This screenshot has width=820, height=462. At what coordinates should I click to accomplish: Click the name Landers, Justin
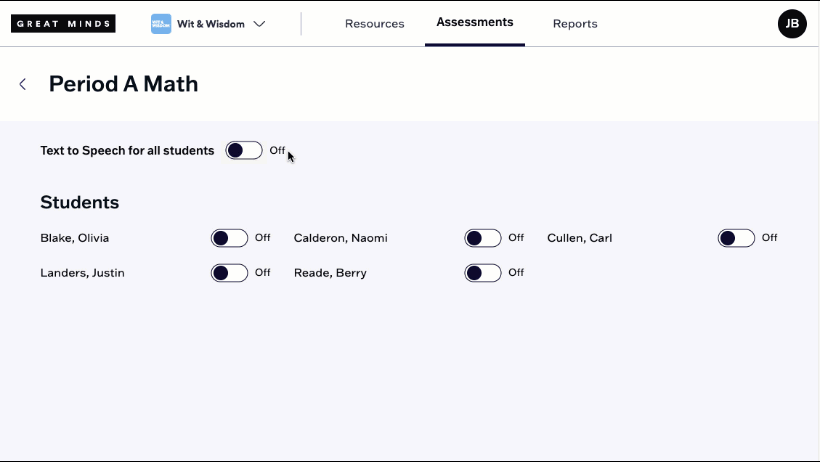click(x=82, y=273)
